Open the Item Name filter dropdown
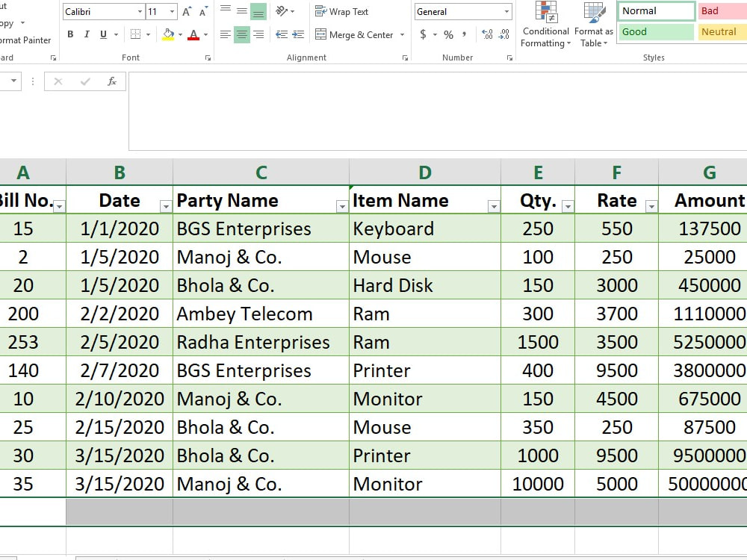The image size is (747, 560). [x=494, y=206]
